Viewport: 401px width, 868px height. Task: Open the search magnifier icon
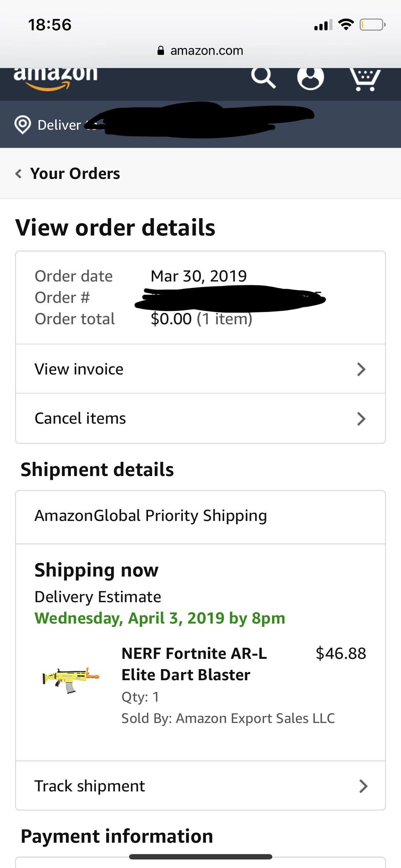(x=263, y=77)
